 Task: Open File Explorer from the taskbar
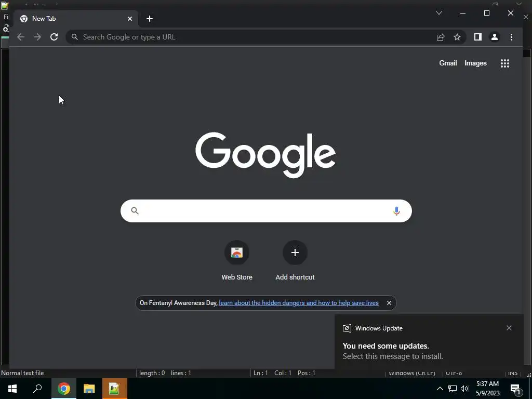coord(89,389)
